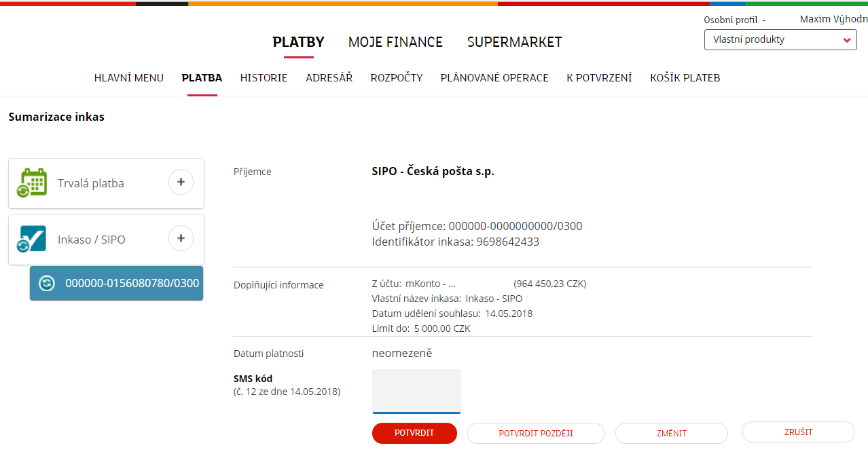
Task: Open the PLÁNOVANÉ OPERACE tab
Action: [x=494, y=78]
